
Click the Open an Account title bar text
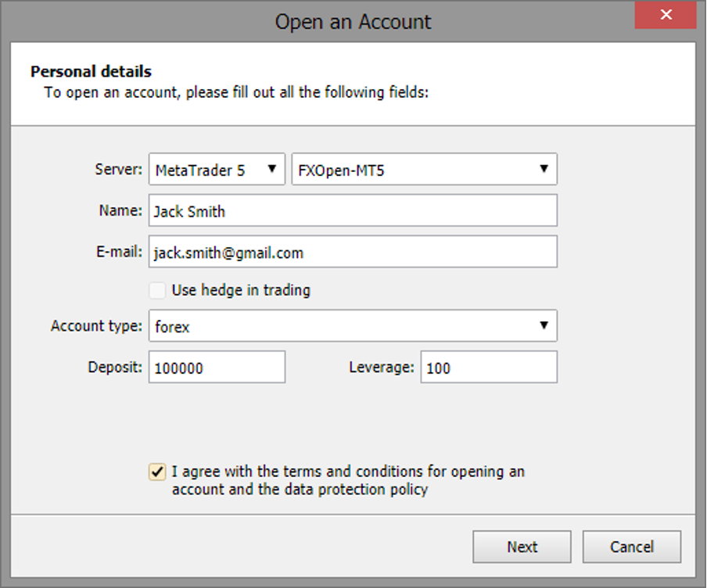click(353, 21)
